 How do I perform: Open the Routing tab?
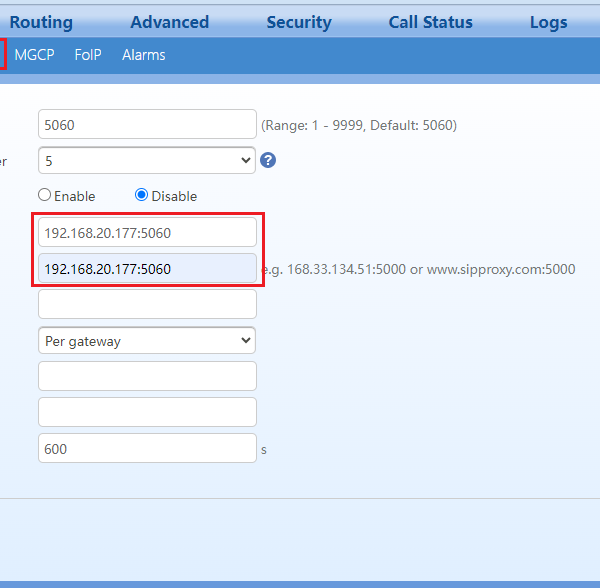(x=41, y=22)
